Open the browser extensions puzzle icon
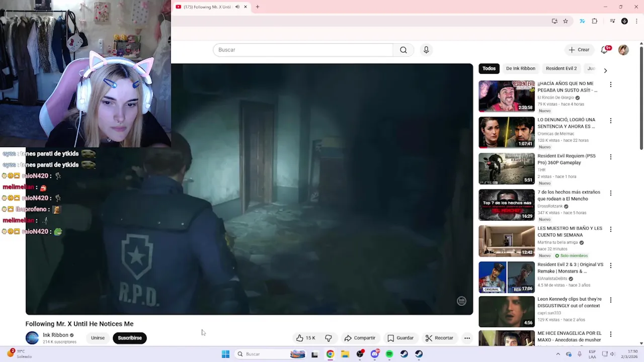 595,21
